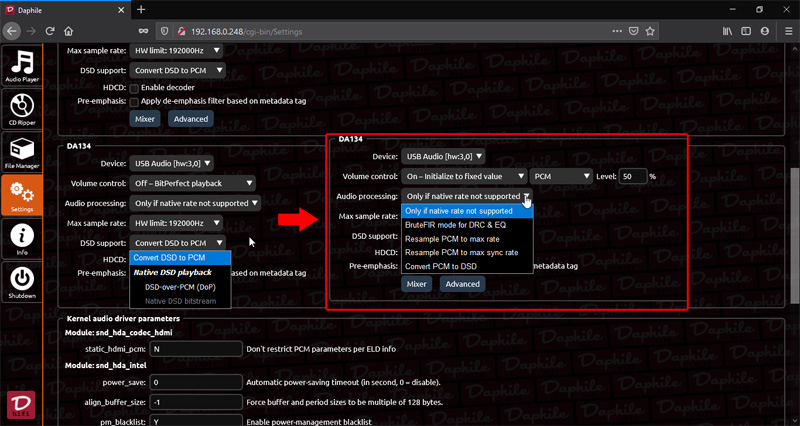Viewport: 800px width, 426px height.
Task: Click the insecure connection lock icon
Action: [181, 31]
